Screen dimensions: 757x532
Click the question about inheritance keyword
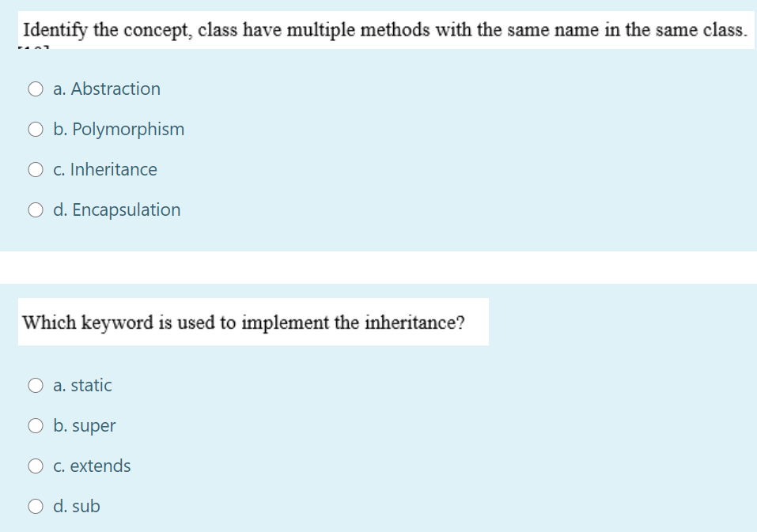[244, 322]
